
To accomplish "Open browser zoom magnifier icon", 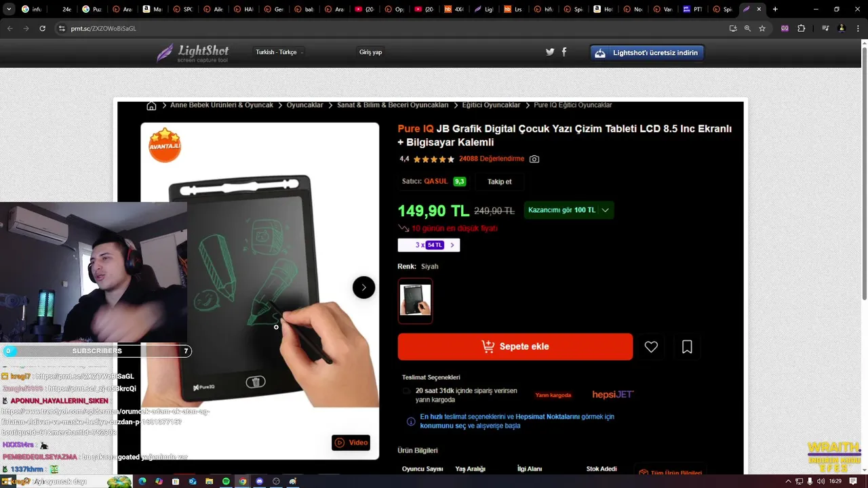I will click(x=747, y=28).
